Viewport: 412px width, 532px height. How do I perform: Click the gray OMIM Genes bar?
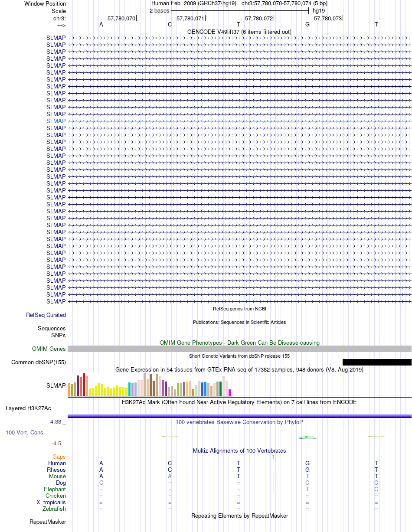[x=239, y=349]
